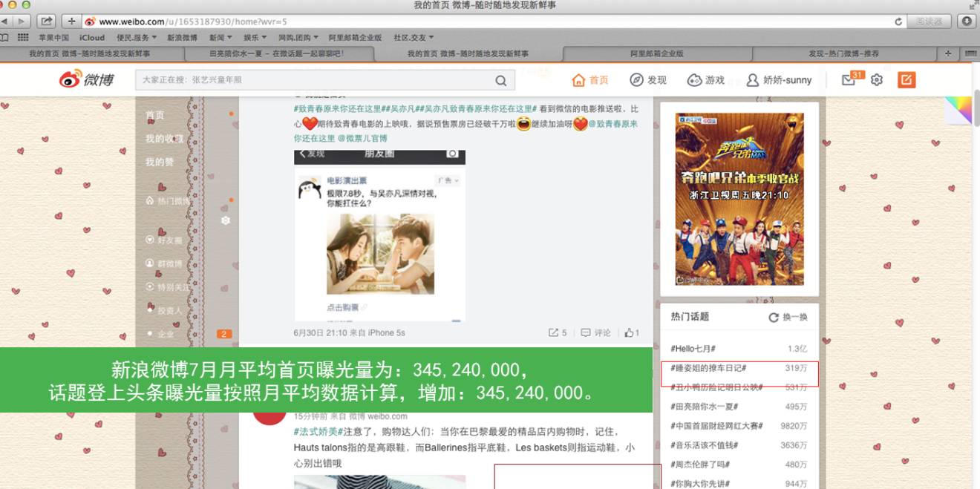Screen dimensions: 980x489
Task: Like the 6月30日 post
Action: click(632, 333)
